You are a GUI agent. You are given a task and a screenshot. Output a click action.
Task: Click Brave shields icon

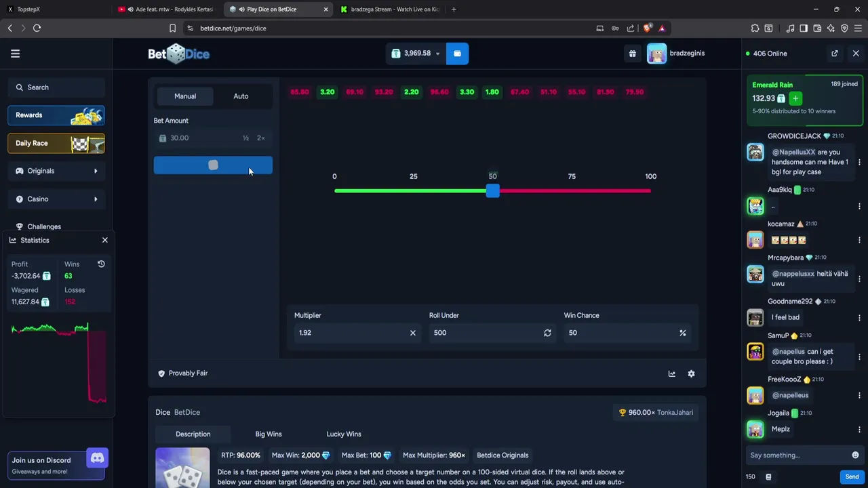[x=647, y=28]
